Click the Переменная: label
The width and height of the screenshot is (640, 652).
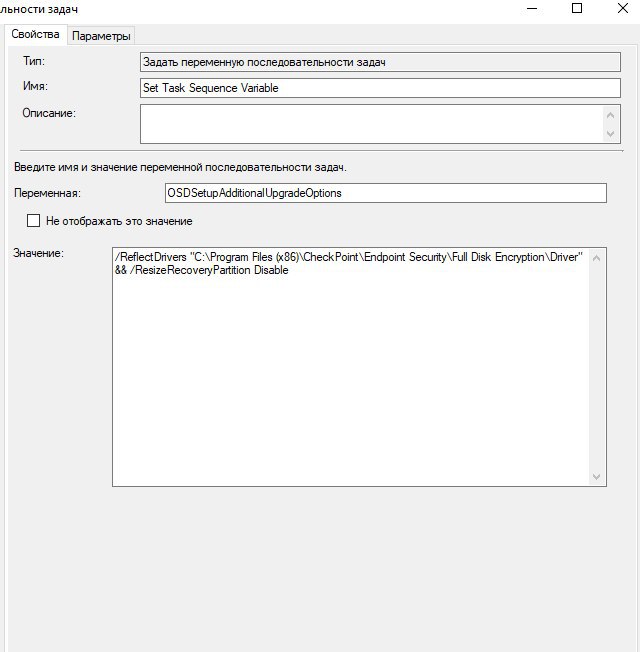tap(47, 193)
